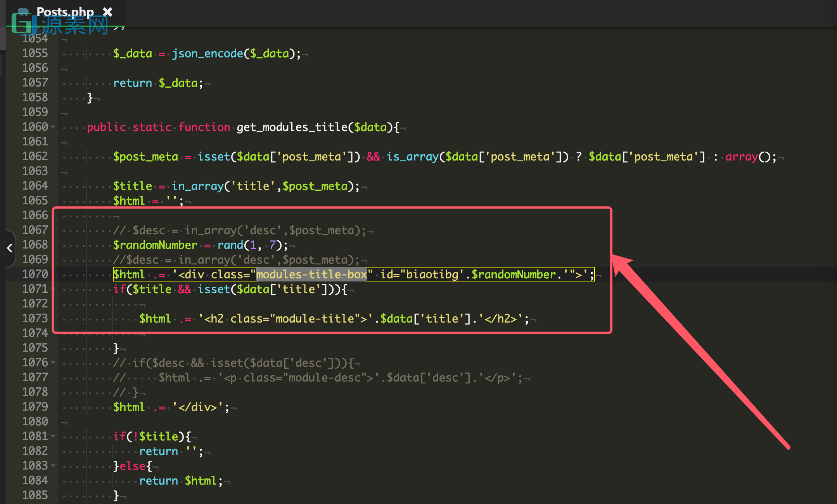This screenshot has height=504, width=837.
Task: Click $randomNumber variable on line 1070
Action: [x=513, y=274]
